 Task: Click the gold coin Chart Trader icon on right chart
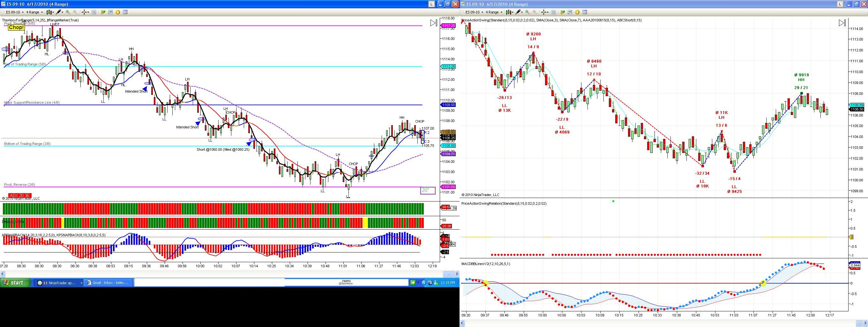tap(577, 12)
